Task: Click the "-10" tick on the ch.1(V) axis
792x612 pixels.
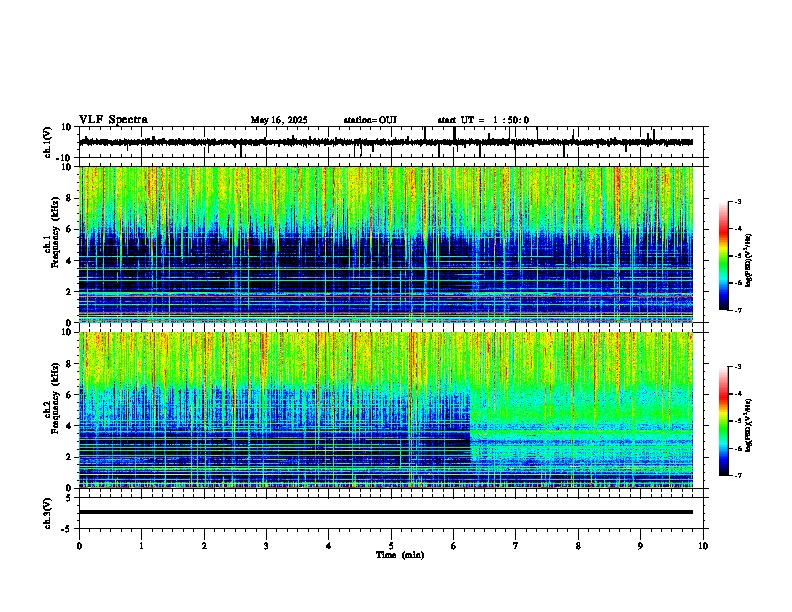Action: tap(65, 158)
